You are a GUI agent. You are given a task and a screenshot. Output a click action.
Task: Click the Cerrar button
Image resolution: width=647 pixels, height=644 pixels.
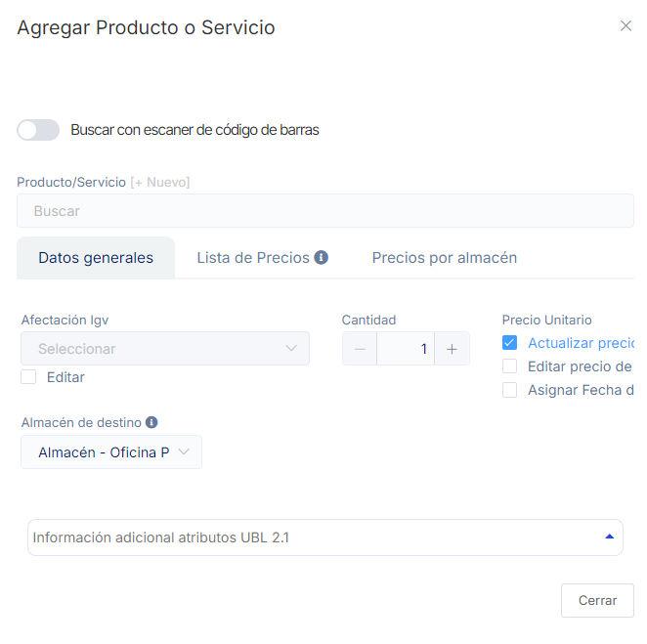(x=596, y=600)
